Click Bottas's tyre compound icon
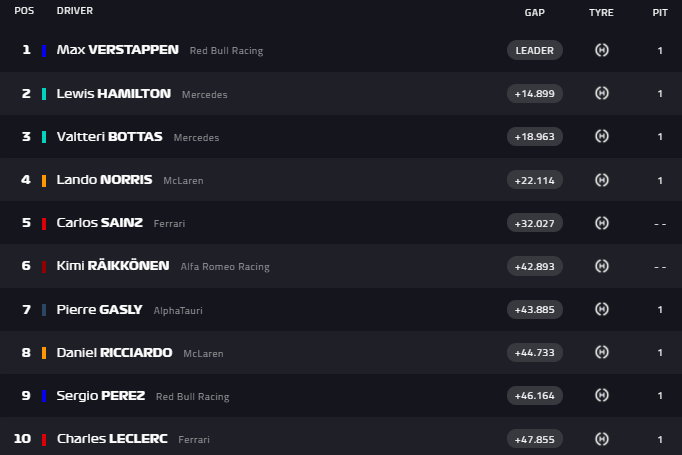The image size is (682, 455). coord(601,136)
